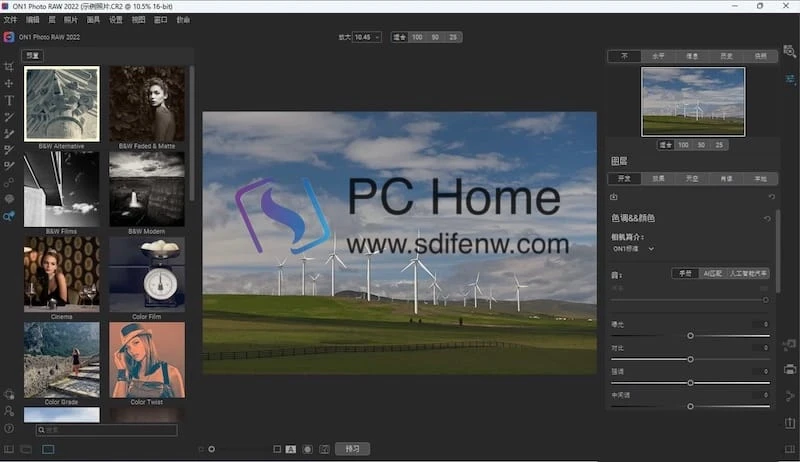Select the Text tool
The image size is (800, 462).
click(9, 100)
